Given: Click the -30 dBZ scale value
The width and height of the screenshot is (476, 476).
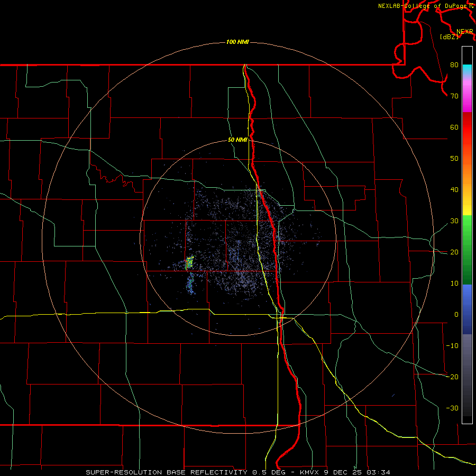Looking at the screenshot, I should (452, 408).
